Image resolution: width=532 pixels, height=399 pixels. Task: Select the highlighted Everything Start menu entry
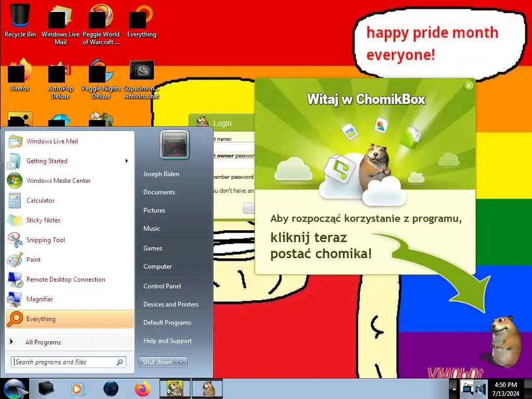(70, 319)
